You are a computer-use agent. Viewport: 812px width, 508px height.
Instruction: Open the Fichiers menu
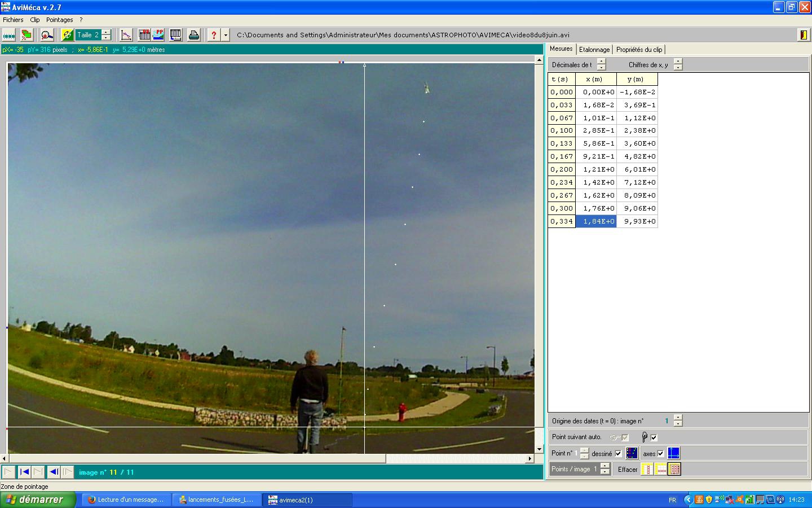click(x=13, y=20)
